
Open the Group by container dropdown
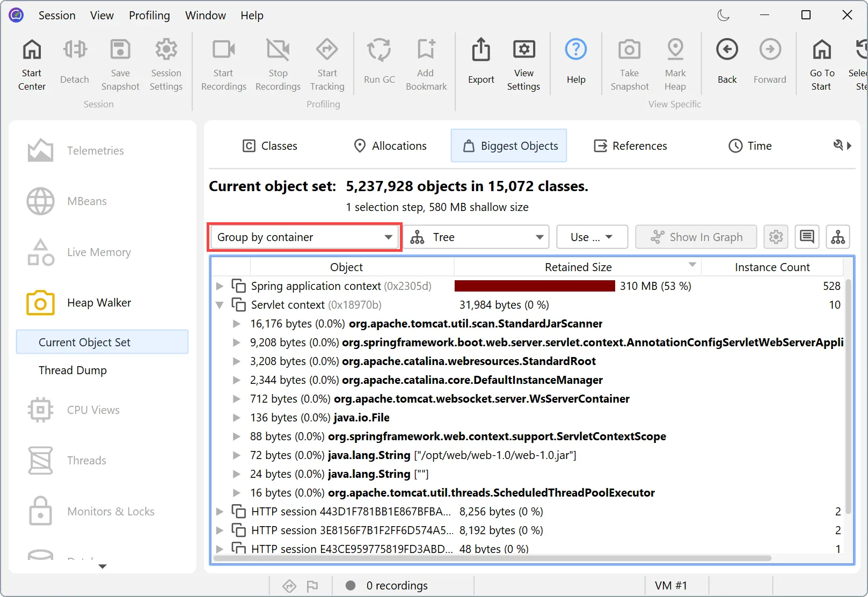[304, 237]
